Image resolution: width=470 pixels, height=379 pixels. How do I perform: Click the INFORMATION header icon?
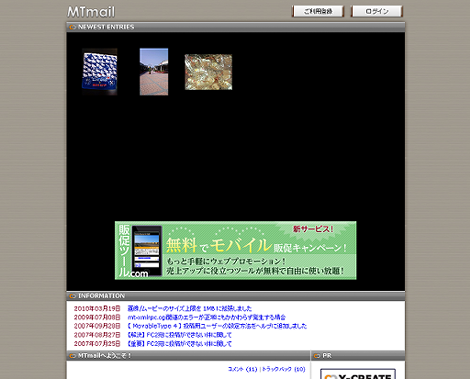(72, 296)
